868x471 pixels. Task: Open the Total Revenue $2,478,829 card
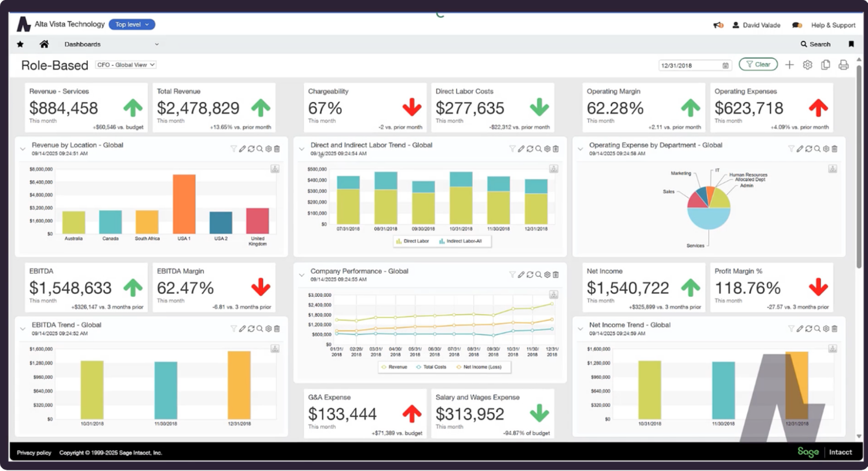coord(214,108)
